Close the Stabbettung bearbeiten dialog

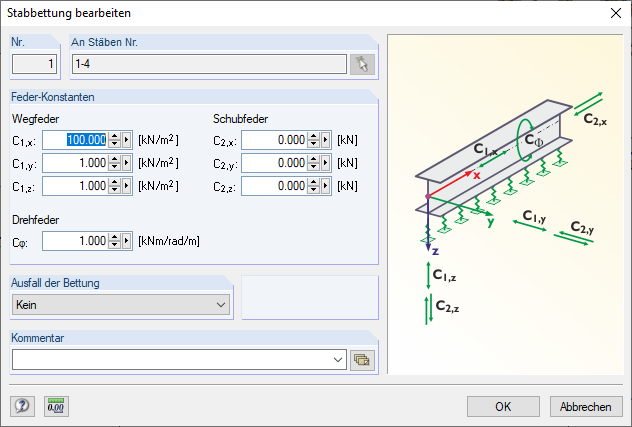click(614, 14)
